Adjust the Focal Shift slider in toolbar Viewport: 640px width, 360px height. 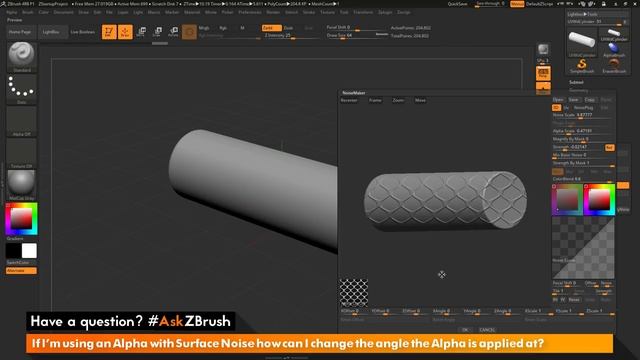357,28
